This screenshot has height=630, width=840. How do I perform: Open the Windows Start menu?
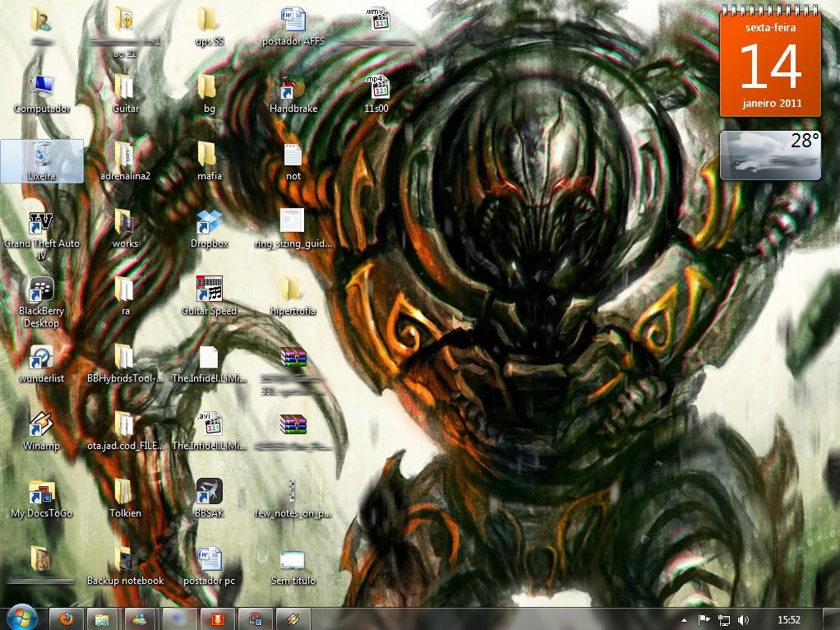22,618
